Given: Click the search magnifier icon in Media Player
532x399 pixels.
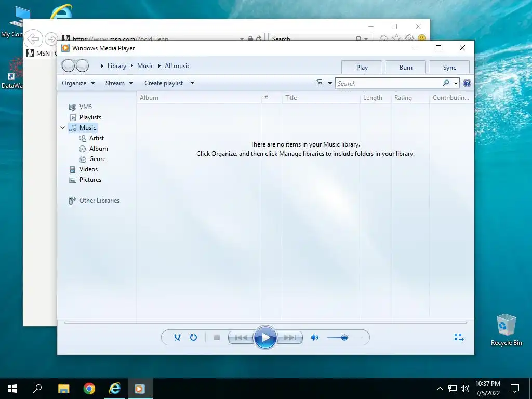Looking at the screenshot, I should (x=446, y=83).
